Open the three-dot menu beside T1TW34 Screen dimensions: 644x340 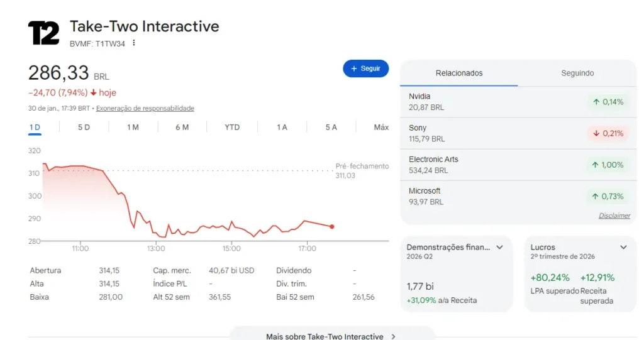click(134, 43)
